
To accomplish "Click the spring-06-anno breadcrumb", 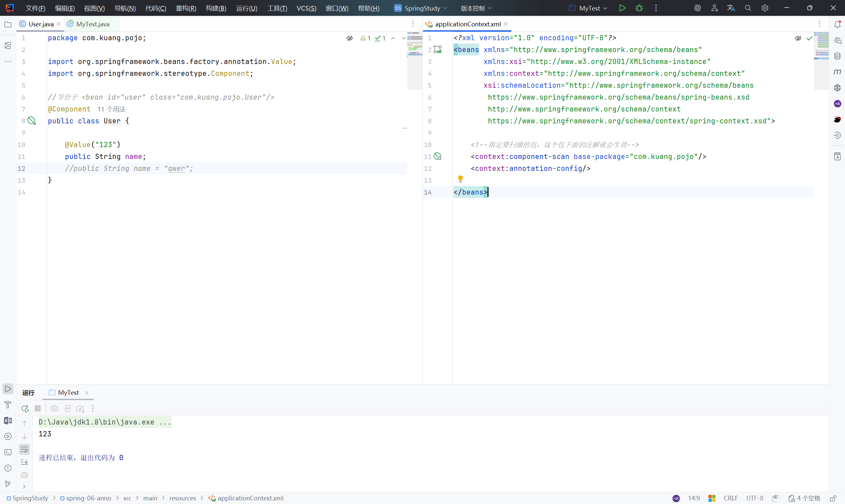I will [88, 498].
